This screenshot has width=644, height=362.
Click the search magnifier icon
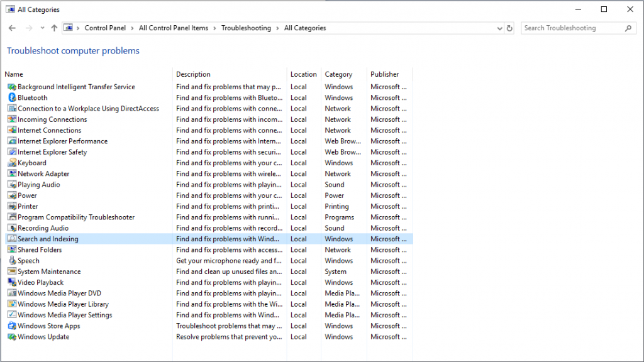click(628, 28)
